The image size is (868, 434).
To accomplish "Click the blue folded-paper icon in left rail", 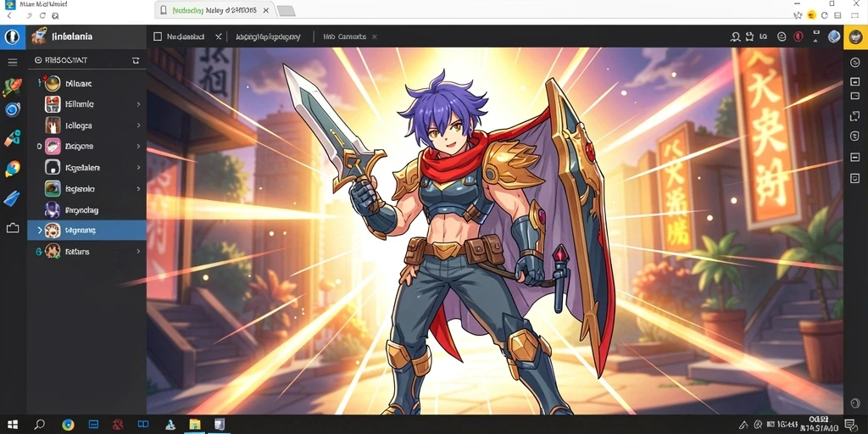I will pyautogui.click(x=12, y=198).
